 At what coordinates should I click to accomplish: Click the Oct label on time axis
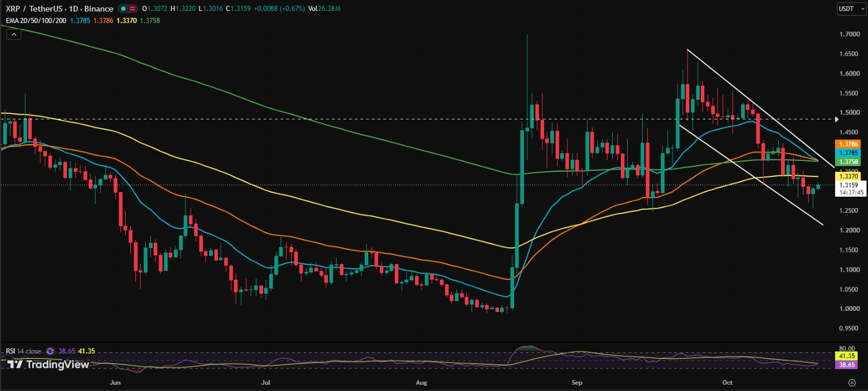pyautogui.click(x=727, y=382)
